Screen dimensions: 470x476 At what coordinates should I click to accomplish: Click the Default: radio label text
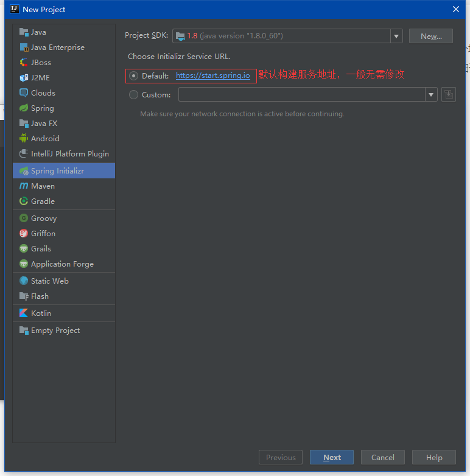[155, 75]
